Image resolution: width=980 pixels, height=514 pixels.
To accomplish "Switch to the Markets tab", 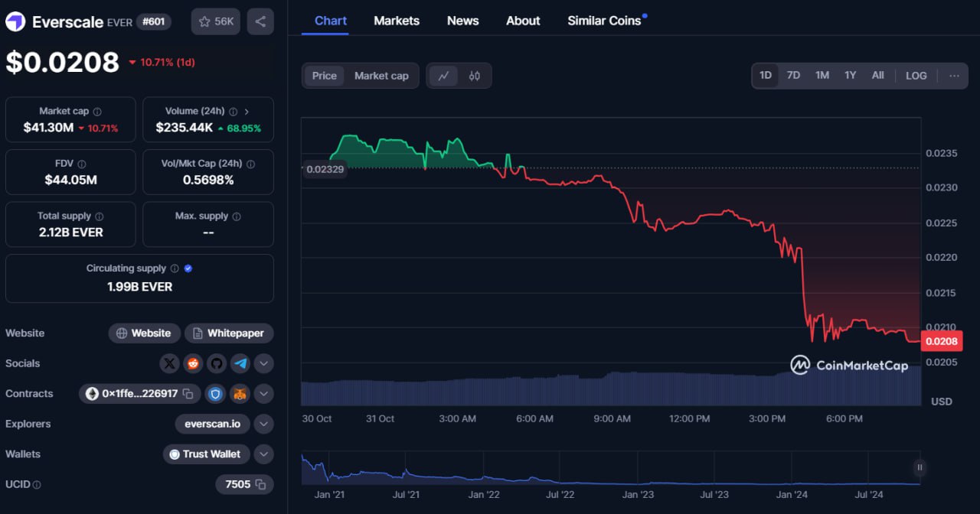I will pos(397,21).
